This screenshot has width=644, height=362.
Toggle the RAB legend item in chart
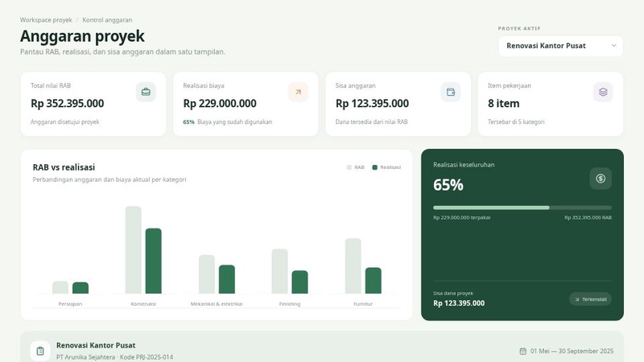point(356,167)
